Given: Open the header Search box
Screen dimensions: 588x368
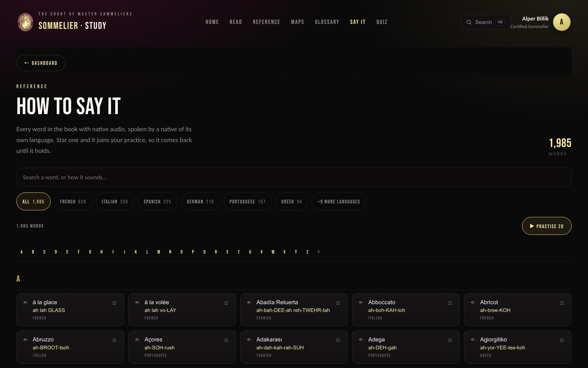Looking at the screenshot, I should click(485, 22).
